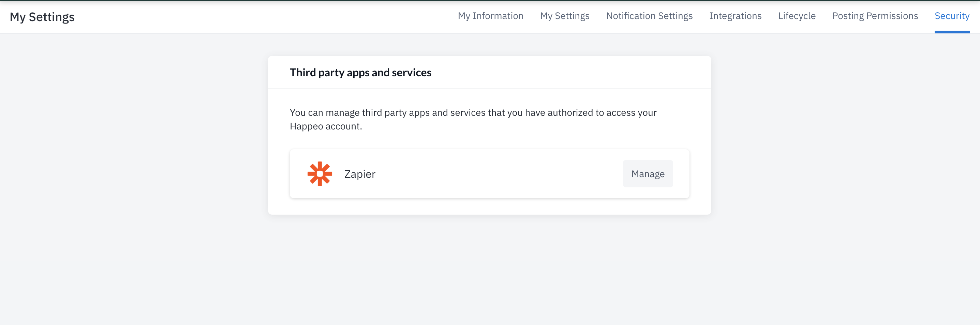This screenshot has height=325, width=980.
Task: View the Posting Permissions tab
Action: (x=875, y=16)
